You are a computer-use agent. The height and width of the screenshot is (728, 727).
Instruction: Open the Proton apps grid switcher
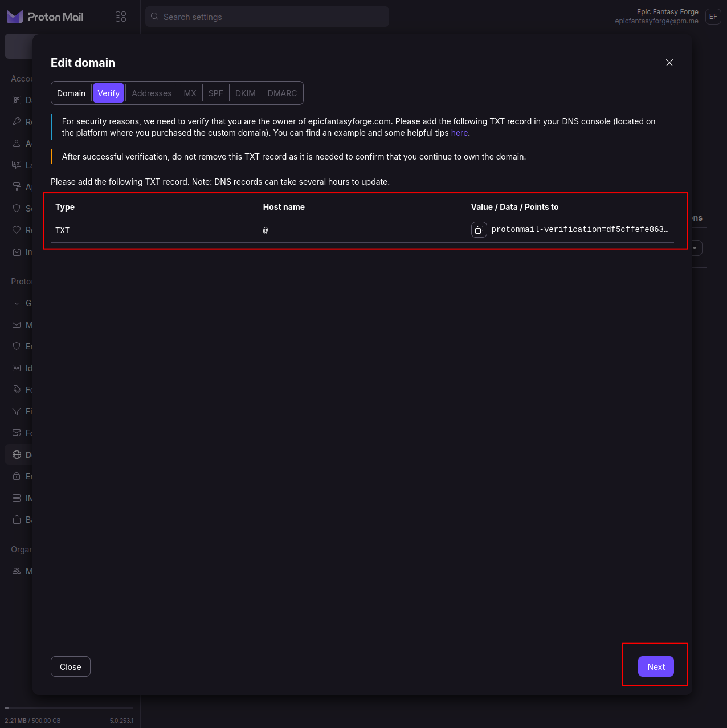click(121, 17)
